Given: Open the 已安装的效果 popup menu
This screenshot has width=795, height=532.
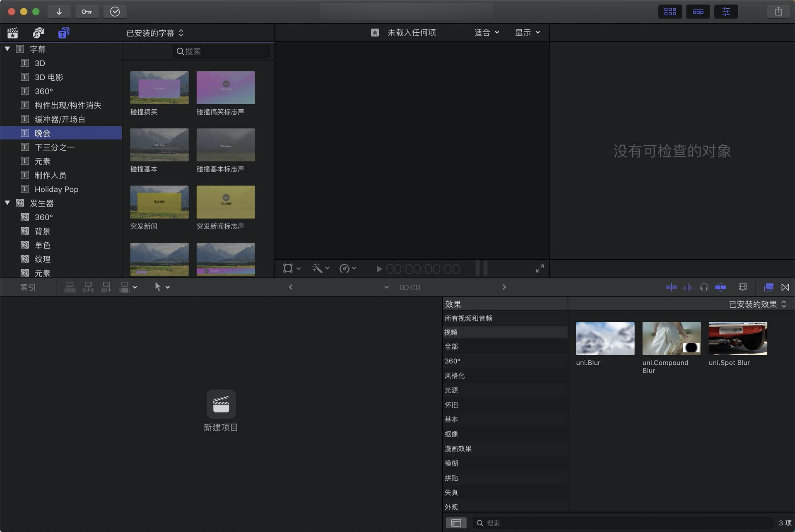Looking at the screenshot, I should pyautogui.click(x=757, y=304).
